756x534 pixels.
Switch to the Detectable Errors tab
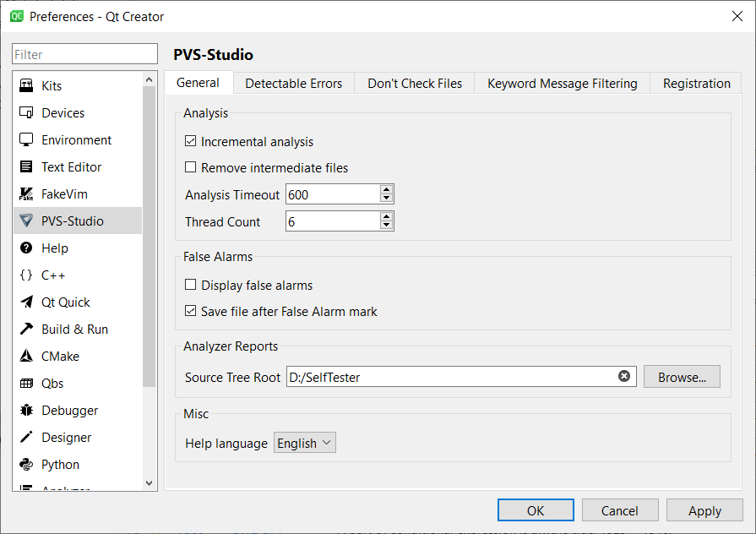click(293, 84)
